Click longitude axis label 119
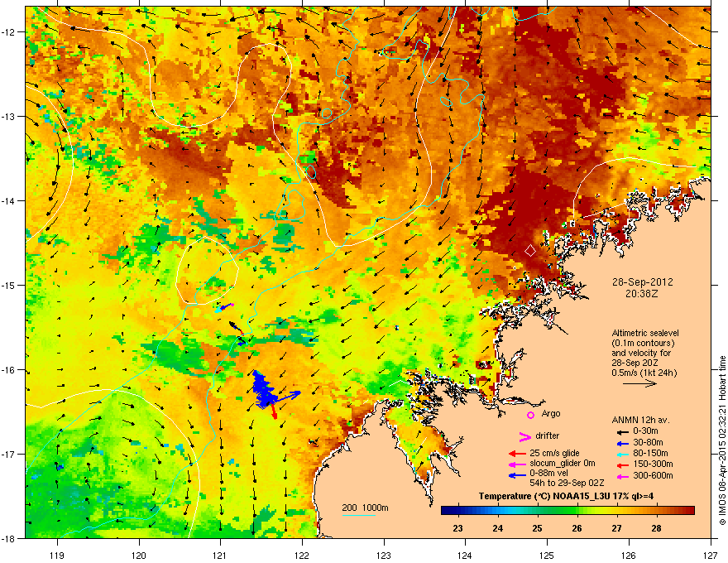This screenshot has height=563, width=728. pyautogui.click(x=57, y=555)
